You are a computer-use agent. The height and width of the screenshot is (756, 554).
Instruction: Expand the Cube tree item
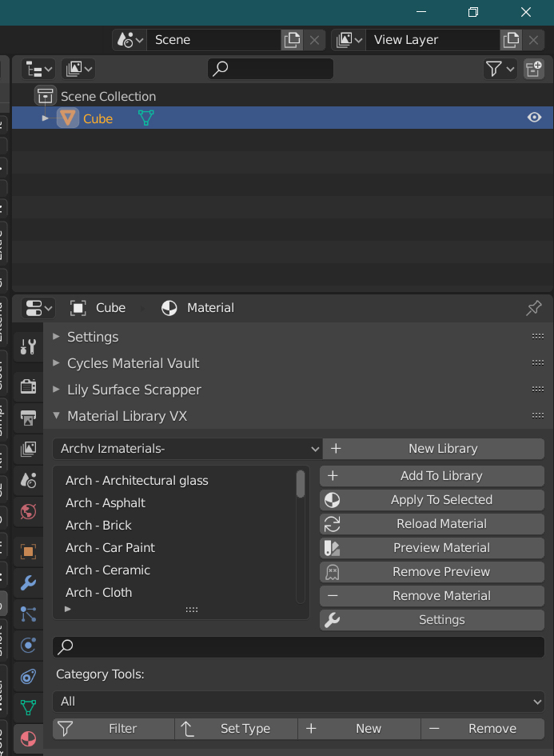click(x=46, y=118)
